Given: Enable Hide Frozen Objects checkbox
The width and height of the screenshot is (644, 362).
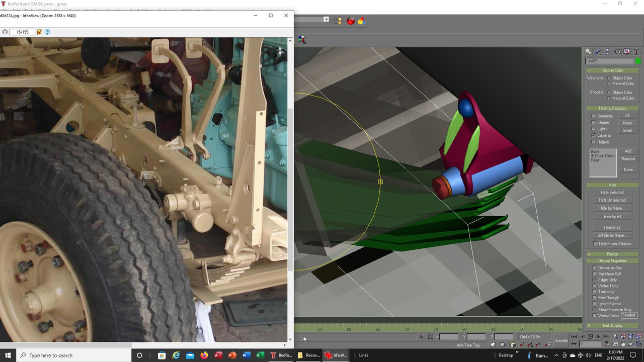Looking at the screenshot, I should (595, 244).
